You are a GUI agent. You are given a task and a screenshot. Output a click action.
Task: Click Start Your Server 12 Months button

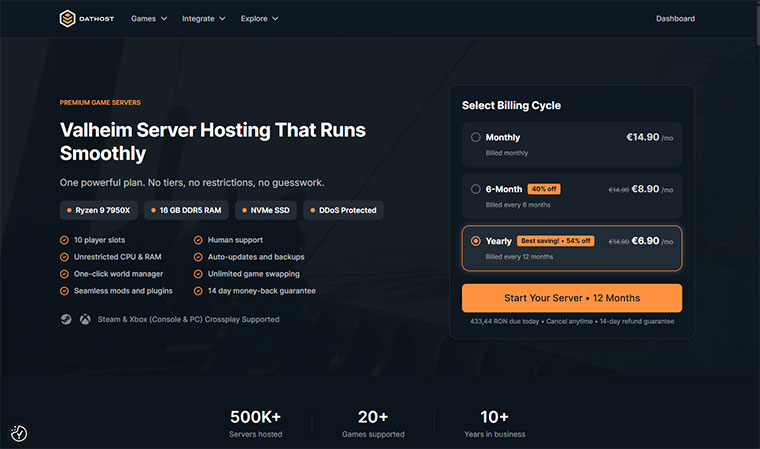(572, 298)
